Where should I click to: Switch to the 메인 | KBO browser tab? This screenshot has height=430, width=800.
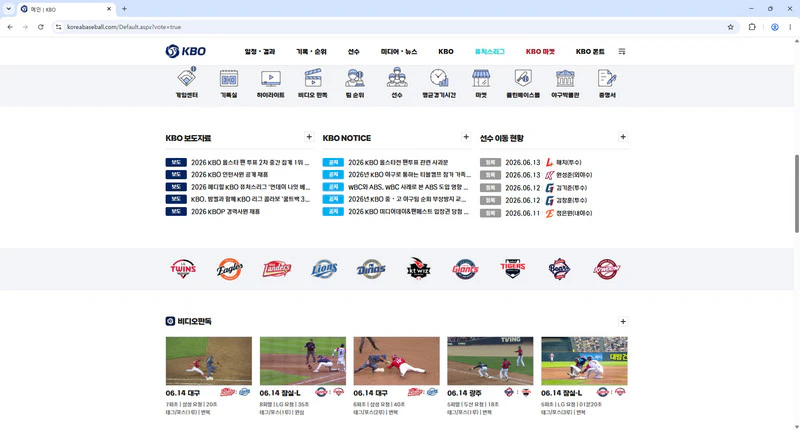[x=66, y=9]
